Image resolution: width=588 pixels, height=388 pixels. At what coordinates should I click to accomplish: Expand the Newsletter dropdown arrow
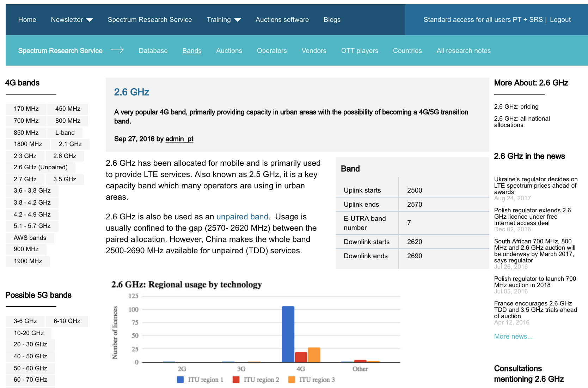(90, 20)
